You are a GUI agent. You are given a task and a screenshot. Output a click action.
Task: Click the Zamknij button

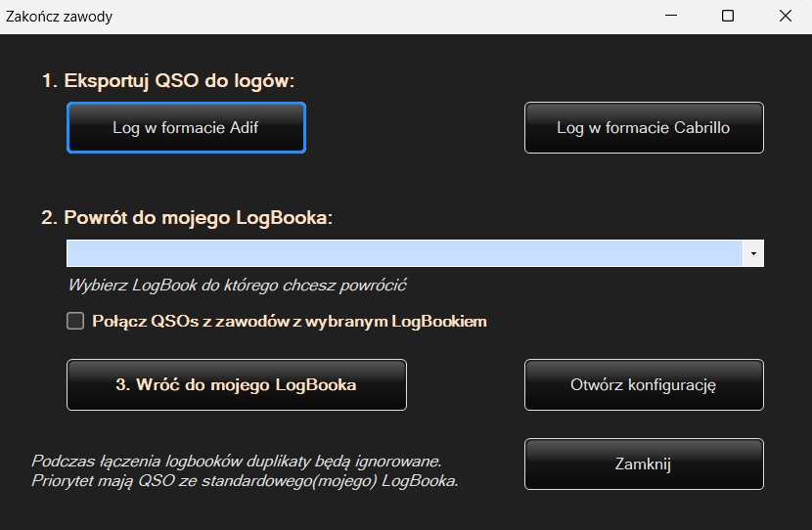pos(644,464)
